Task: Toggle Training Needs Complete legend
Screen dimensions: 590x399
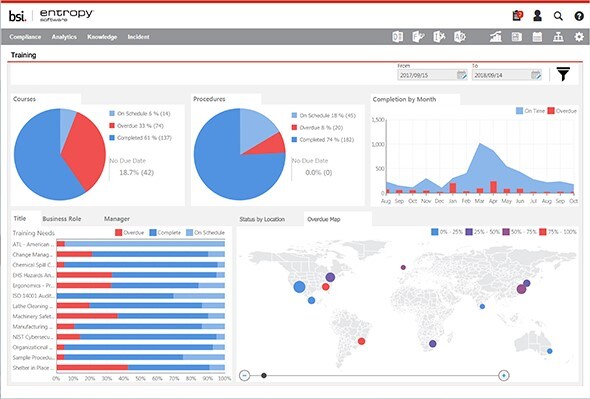Action: (165, 233)
